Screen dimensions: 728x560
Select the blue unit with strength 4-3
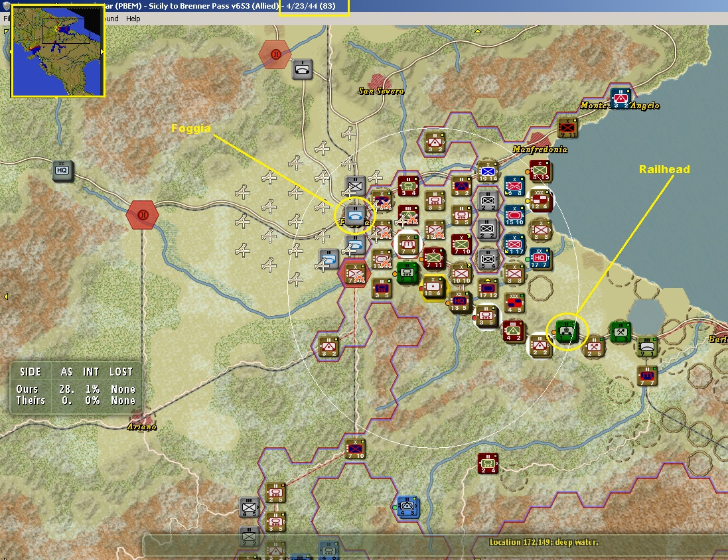pyautogui.click(x=407, y=506)
